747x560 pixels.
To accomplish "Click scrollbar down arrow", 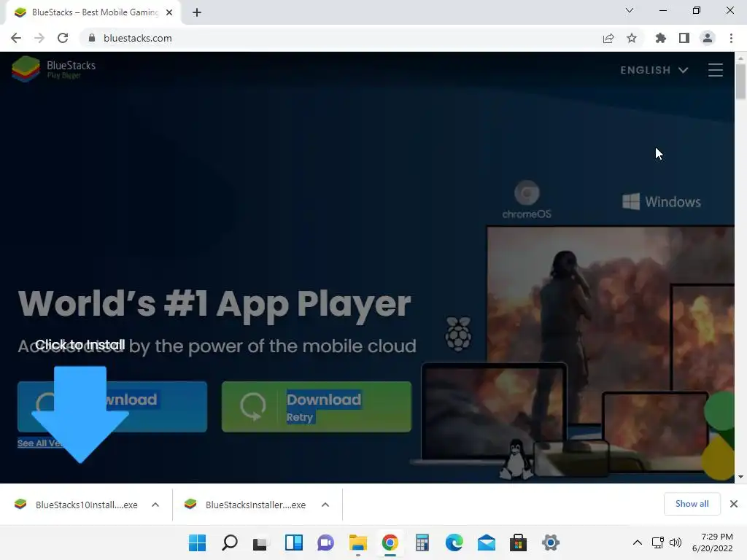I will [x=740, y=477].
